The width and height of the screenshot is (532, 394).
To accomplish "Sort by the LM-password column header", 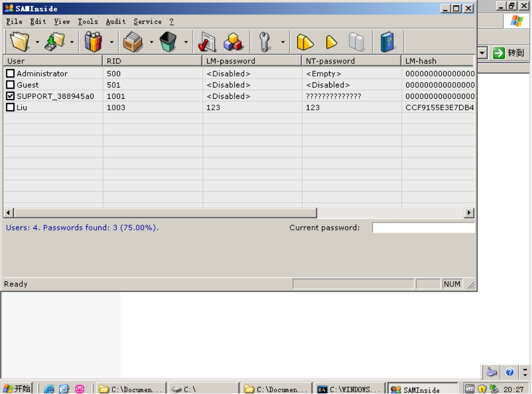I will (252, 61).
